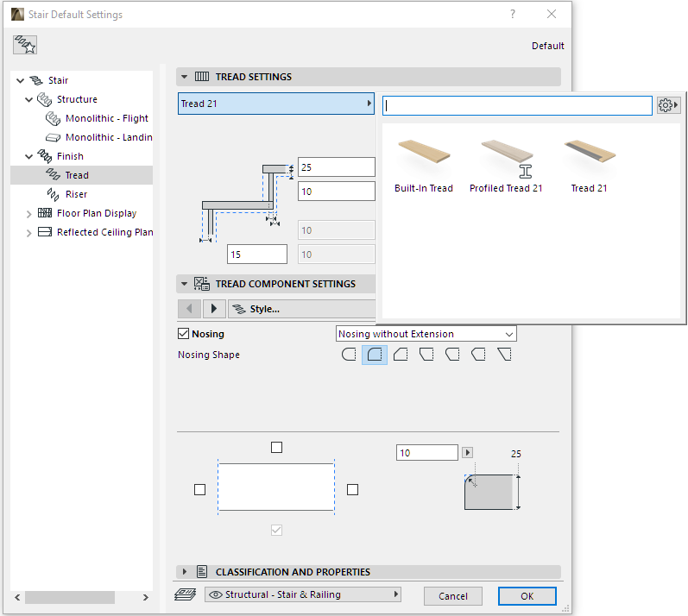Open the Nosing without Extension dropdown
This screenshot has height=616, width=688.
coord(426,334)
